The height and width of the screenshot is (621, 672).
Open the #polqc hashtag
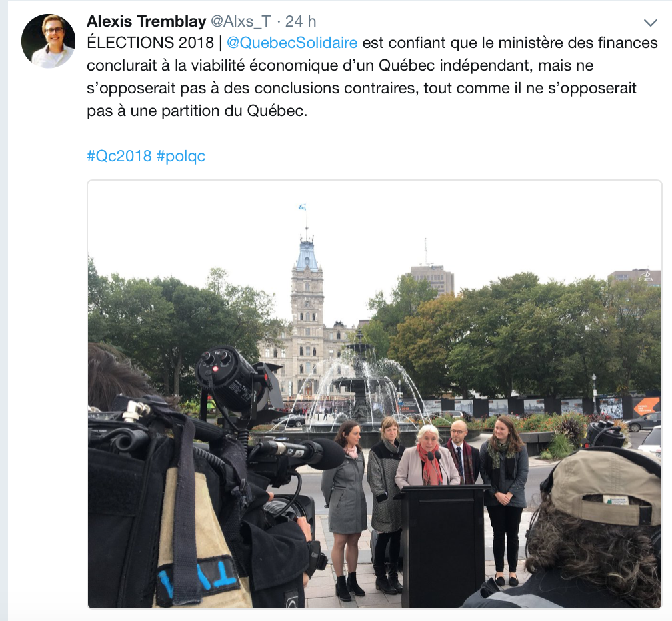[x=181, y=156]
